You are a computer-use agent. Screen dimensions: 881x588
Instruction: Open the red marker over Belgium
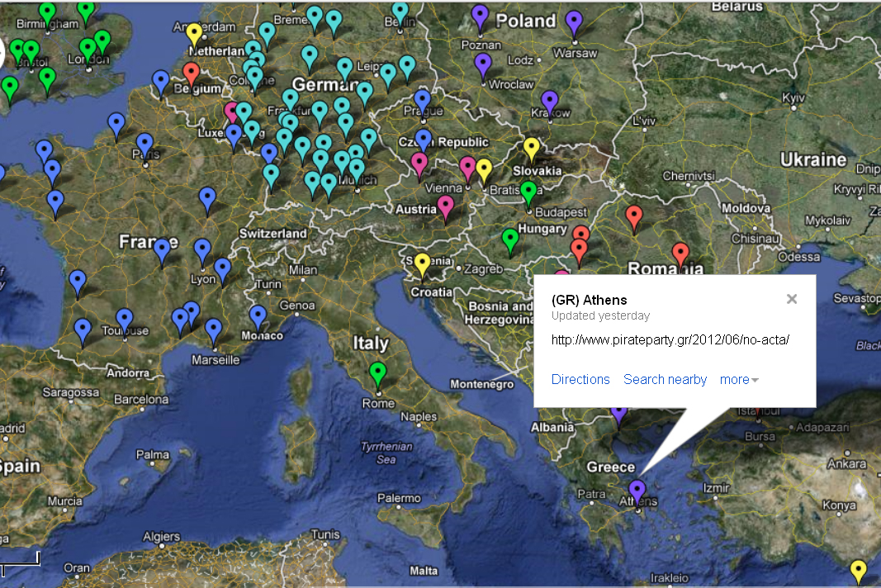coord(192,72)
